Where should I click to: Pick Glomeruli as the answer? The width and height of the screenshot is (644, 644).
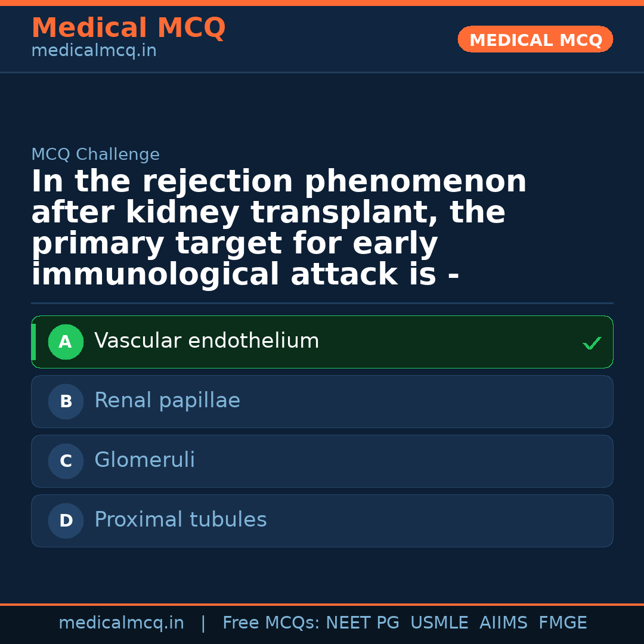[145, 461]
